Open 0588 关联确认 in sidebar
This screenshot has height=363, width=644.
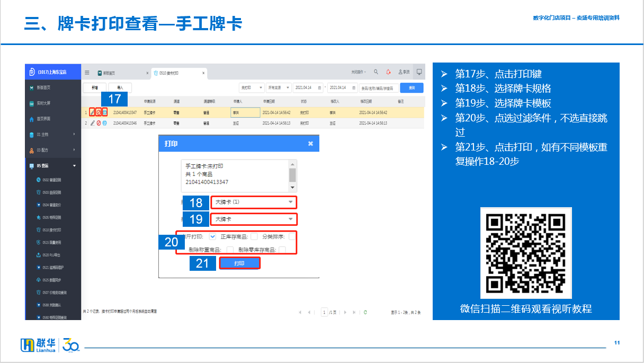coord(53,305)
